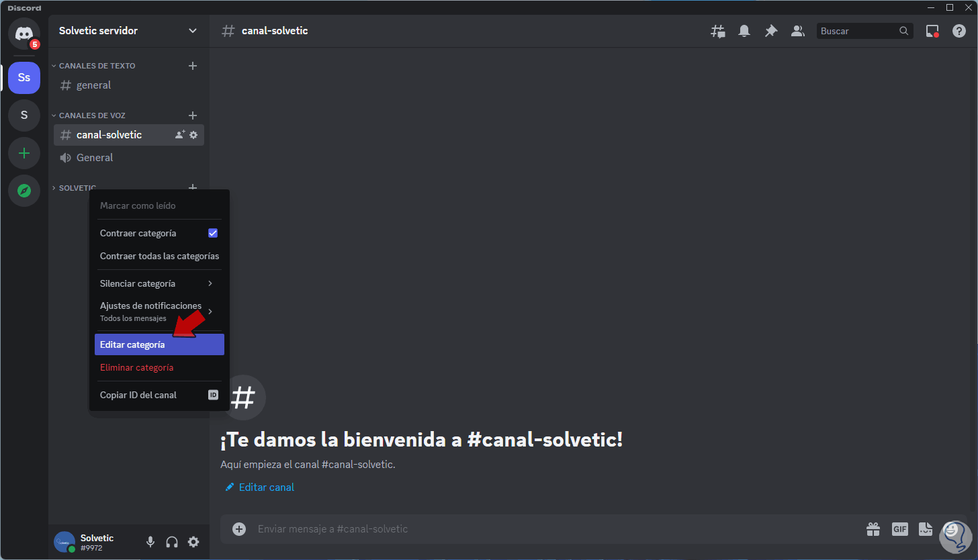Deafen with headphones icon
The image size is (978, 560).
(x=172, y=542)
